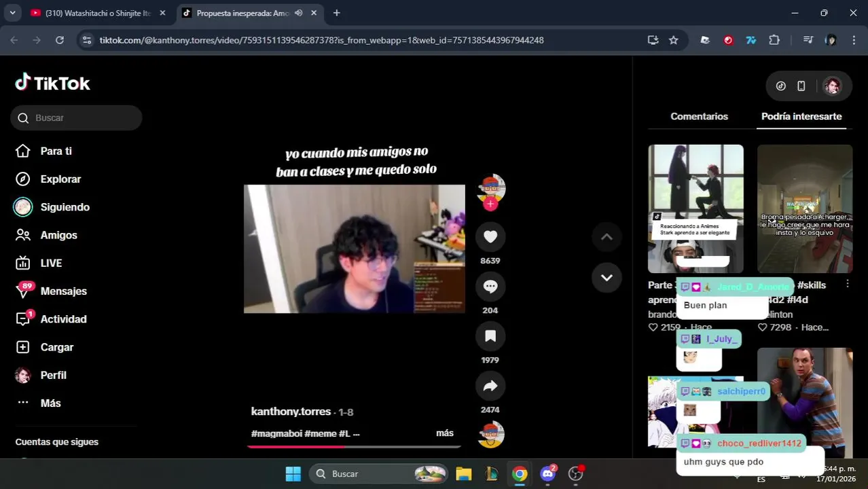Open the spinning sound disc avatar

pyautogui.click(x=490, y=435)
